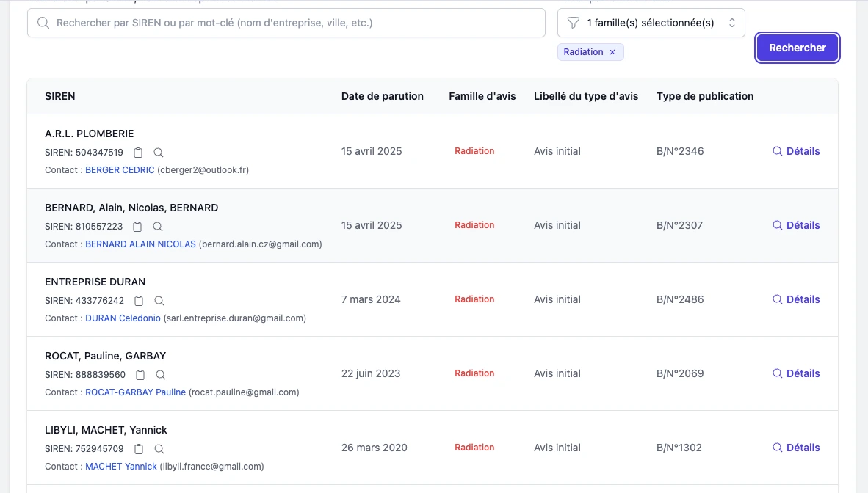This screenshot has width=868, height=493.
Task: Click the Rechercher button
Action: pos(798,48)
